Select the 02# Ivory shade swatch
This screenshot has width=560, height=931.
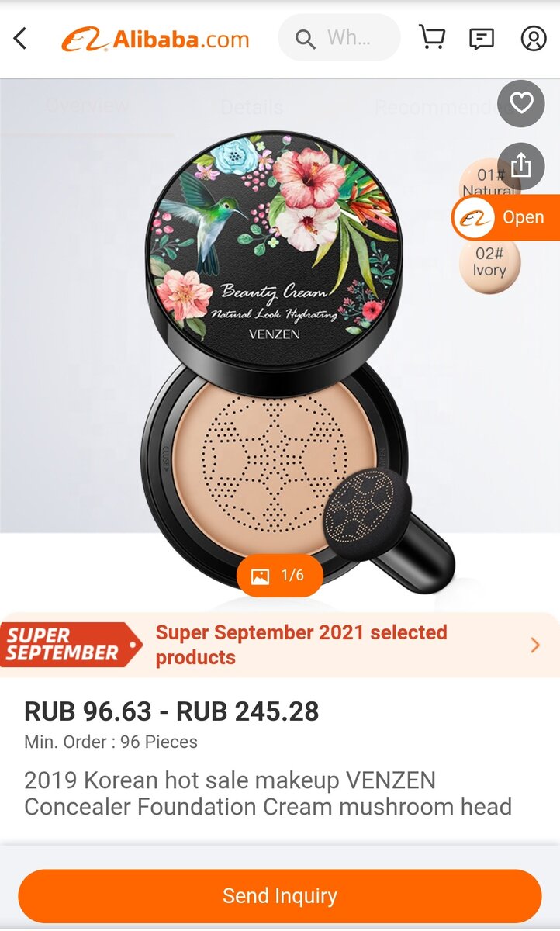coord(489,262)
